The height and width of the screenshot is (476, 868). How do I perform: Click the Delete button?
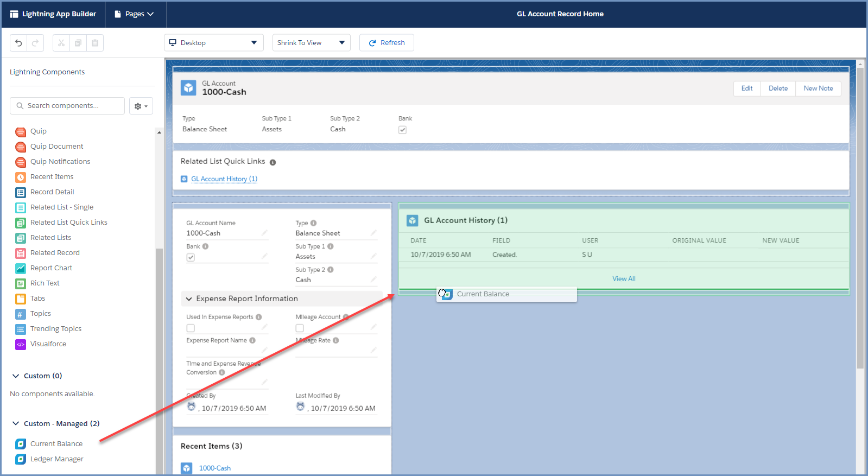point(778,88)
